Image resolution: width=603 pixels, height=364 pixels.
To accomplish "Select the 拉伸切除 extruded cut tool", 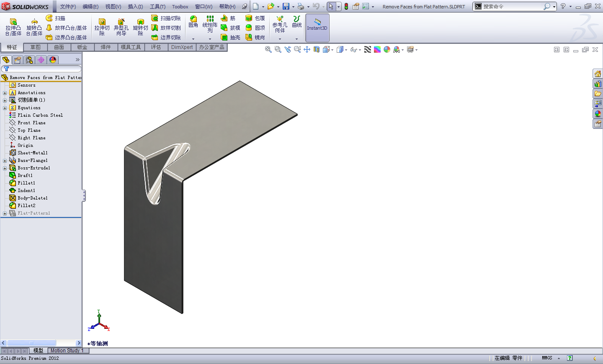I will [102, 27].
